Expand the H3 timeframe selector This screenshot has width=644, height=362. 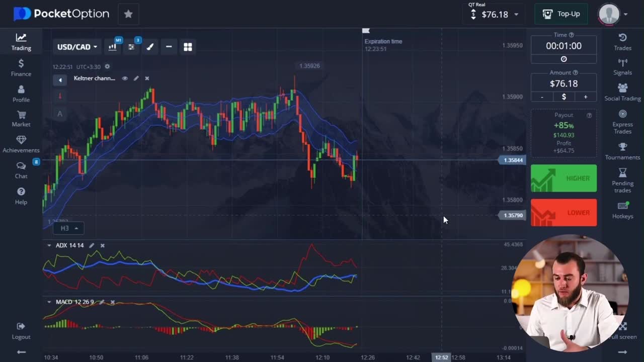tap(69, 228)
